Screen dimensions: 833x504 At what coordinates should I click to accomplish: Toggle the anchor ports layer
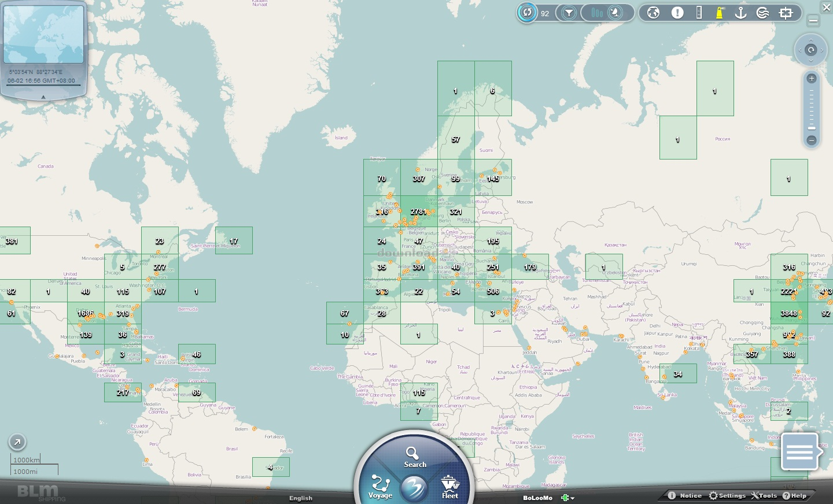coord(741,13)
